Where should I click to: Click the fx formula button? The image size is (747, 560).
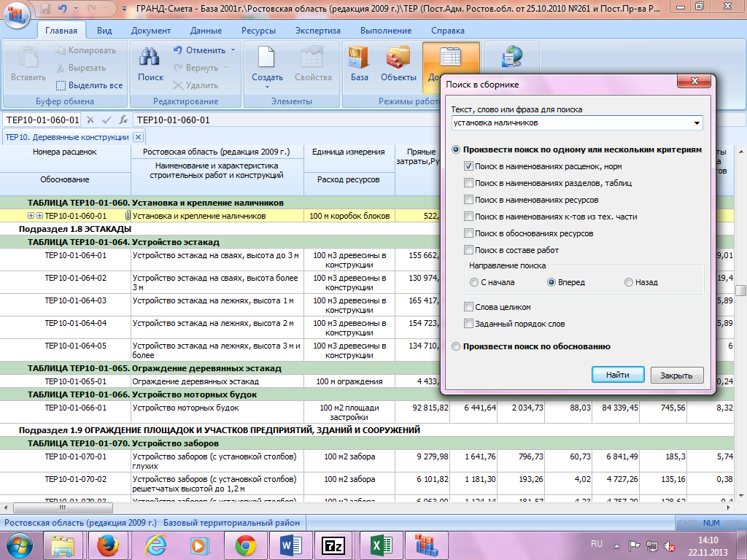124,120
